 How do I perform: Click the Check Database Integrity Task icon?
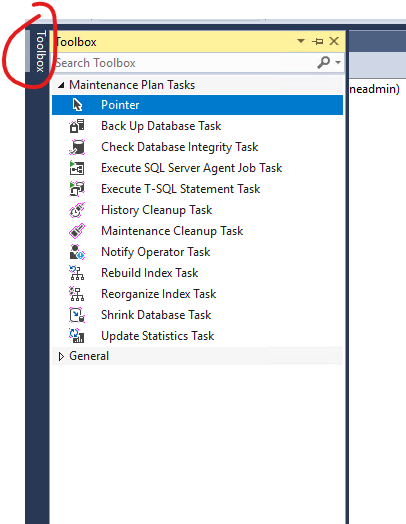77,147
